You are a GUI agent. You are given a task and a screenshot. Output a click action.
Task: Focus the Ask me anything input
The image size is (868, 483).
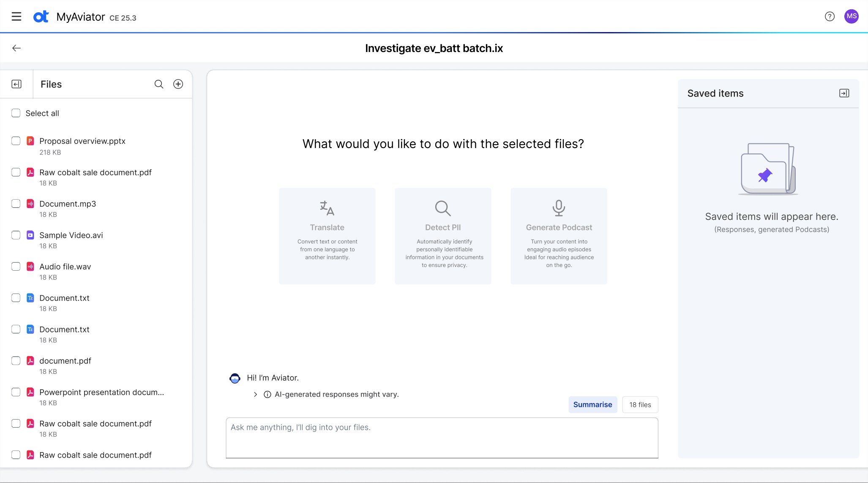pos(442,438)
